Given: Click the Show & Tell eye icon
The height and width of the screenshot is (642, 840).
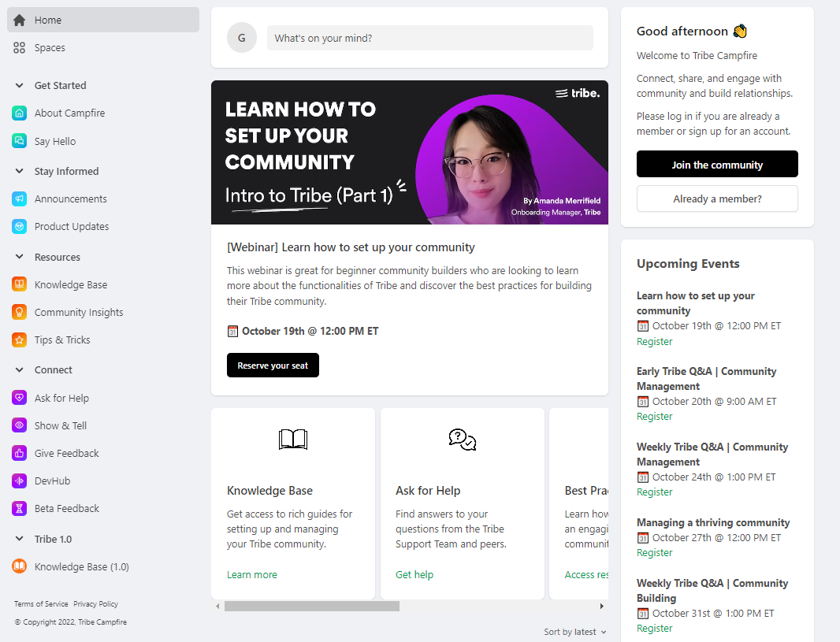Looking at the screenshot, I should coord(19,425).
